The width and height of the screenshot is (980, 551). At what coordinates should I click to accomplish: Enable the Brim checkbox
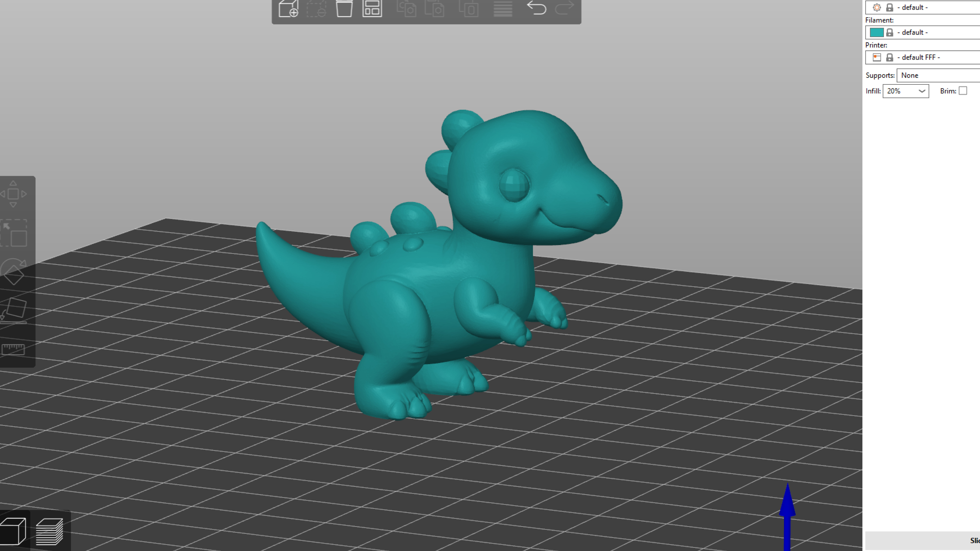tap(963, 91)
